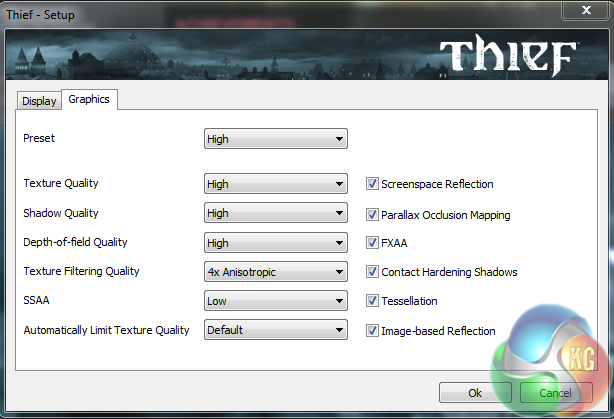Click the Texture Quality label
614x419 pixels.
(61, 183)
